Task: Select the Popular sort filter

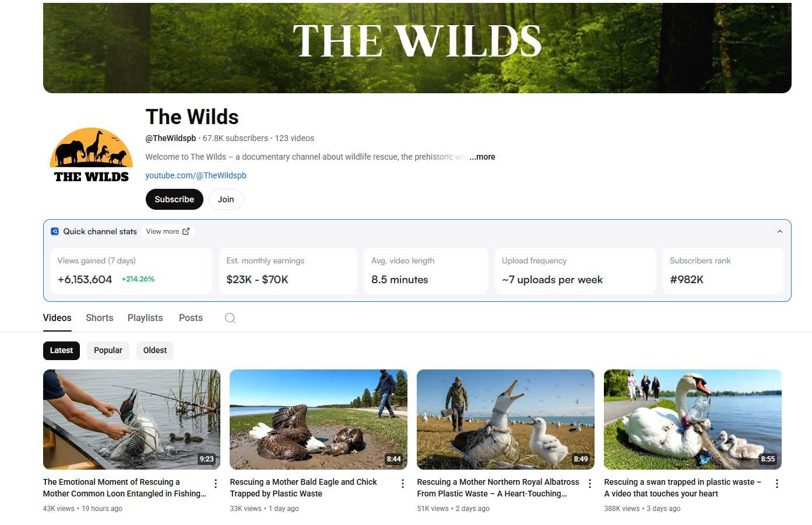Action: 108,350
